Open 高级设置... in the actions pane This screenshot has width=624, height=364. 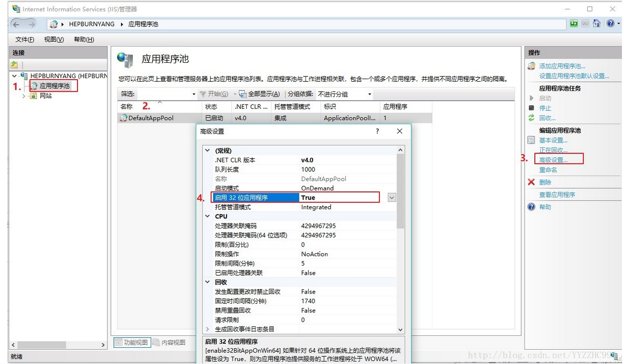[553, 160]
